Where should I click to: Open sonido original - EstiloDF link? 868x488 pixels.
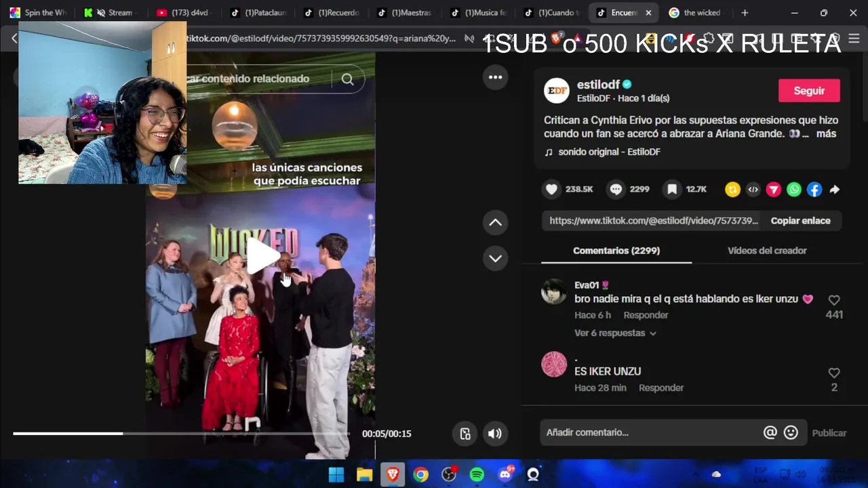609,152
